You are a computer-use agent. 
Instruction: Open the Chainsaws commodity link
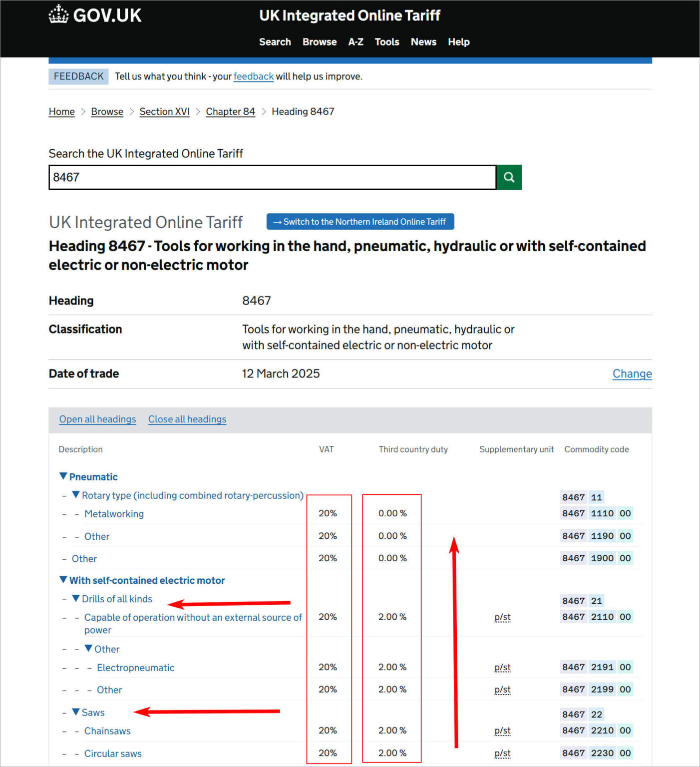[x=107, y=731]
